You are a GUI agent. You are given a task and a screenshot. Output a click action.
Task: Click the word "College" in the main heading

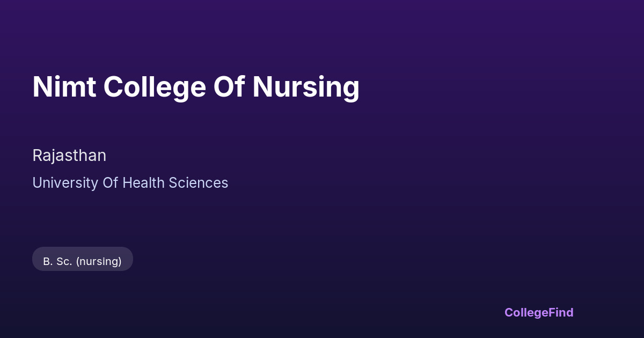[154, 87]
